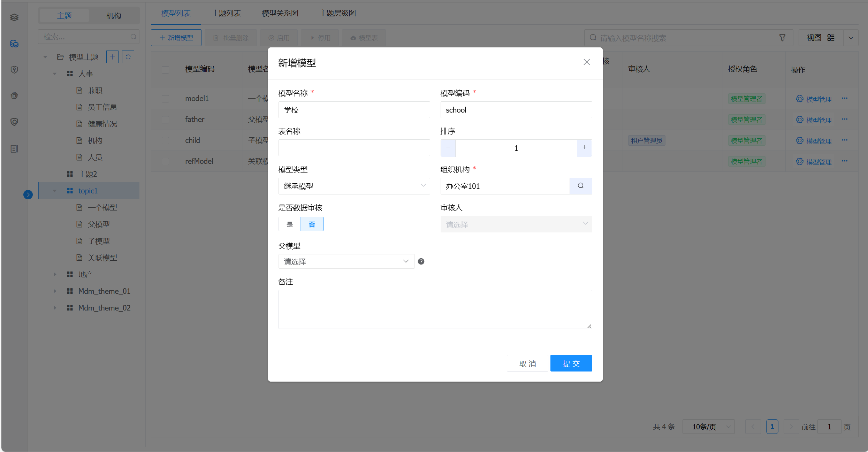This screenshot has height=452, width=868.
Task: Collapse the 模型主题 tree root
Action: click(x=45, y=57)
